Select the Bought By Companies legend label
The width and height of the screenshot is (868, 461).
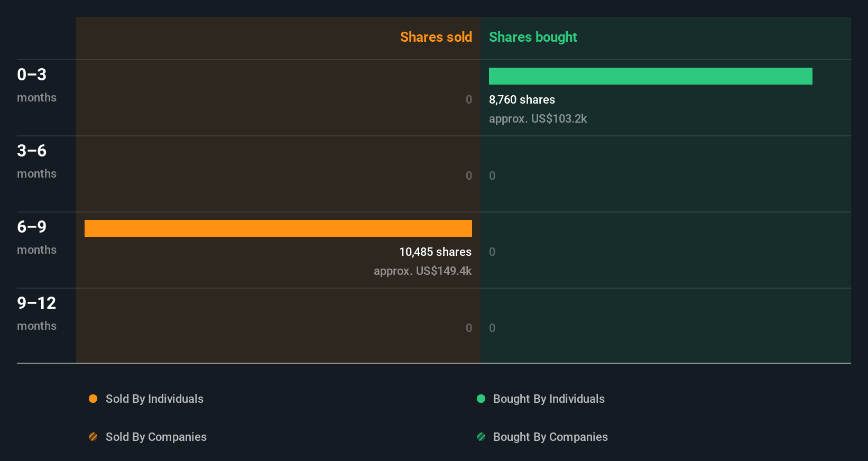pos(550,437)
